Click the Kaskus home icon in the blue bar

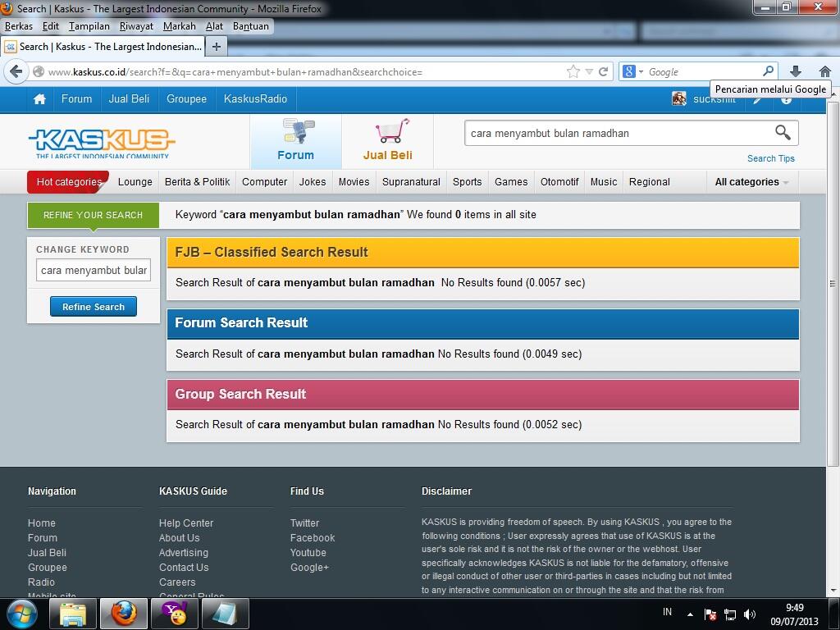pos(39,99)
